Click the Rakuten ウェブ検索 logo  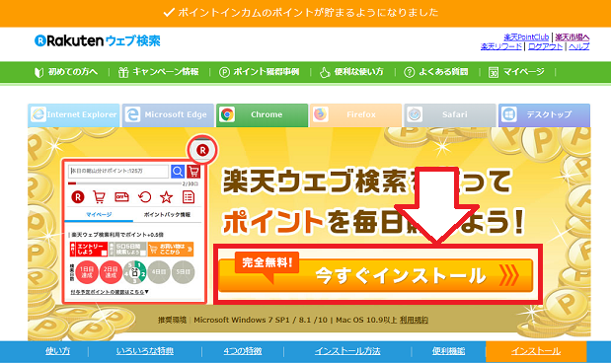click(98, 40)
